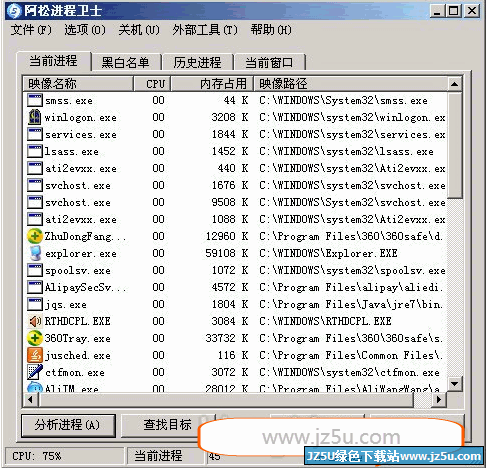
Task: Click the horizontal scrollbar thumb
Action: point(226,399)
